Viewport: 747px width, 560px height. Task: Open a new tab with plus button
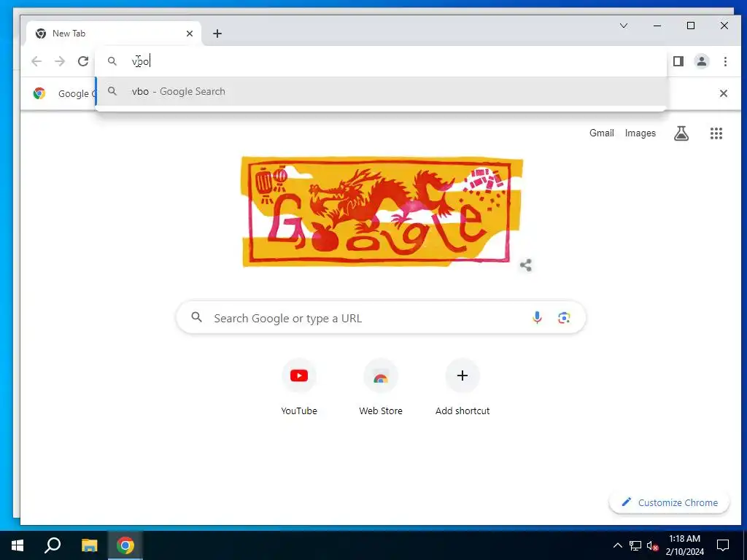click(217, 34)
